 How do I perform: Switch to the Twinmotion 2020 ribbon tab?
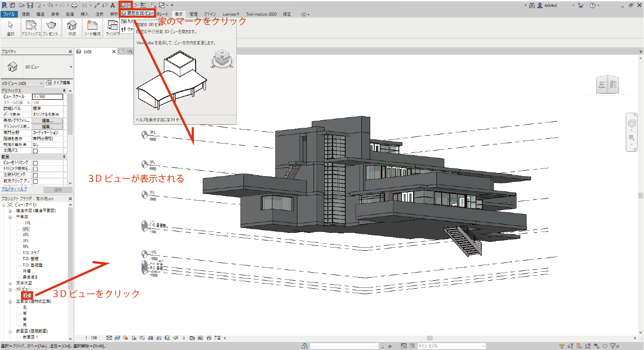tap(261, 14)
